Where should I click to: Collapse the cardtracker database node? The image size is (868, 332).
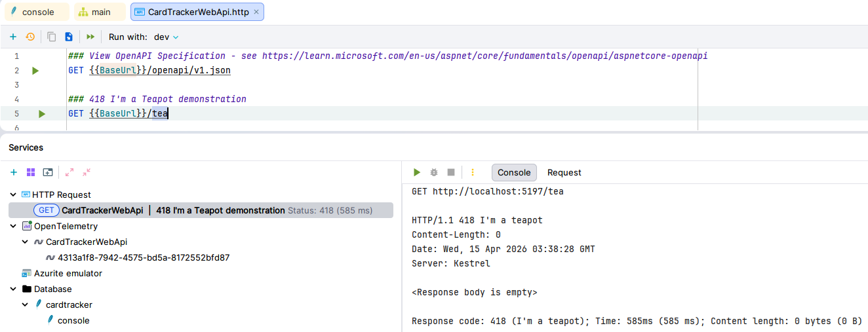click(26, 304)
